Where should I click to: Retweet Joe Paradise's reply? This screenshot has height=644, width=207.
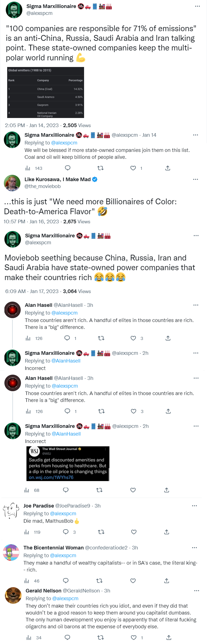[x=101, y=532]
